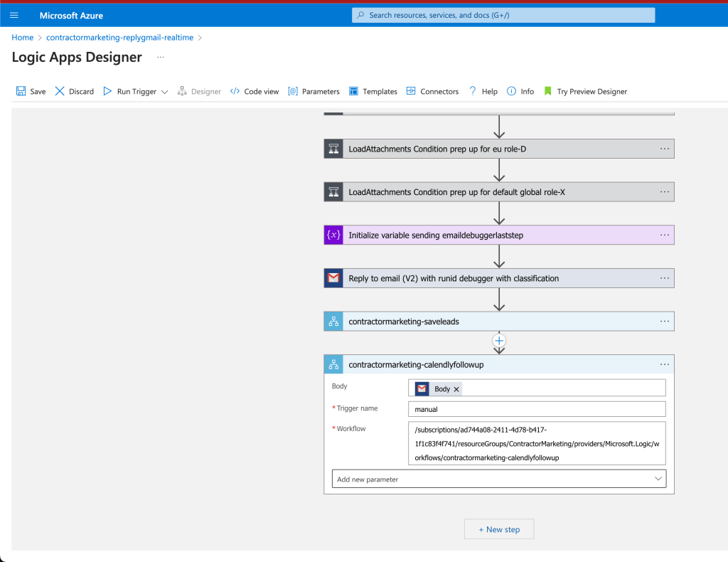Open the Add new parameter dropdown

click(499, 479)
